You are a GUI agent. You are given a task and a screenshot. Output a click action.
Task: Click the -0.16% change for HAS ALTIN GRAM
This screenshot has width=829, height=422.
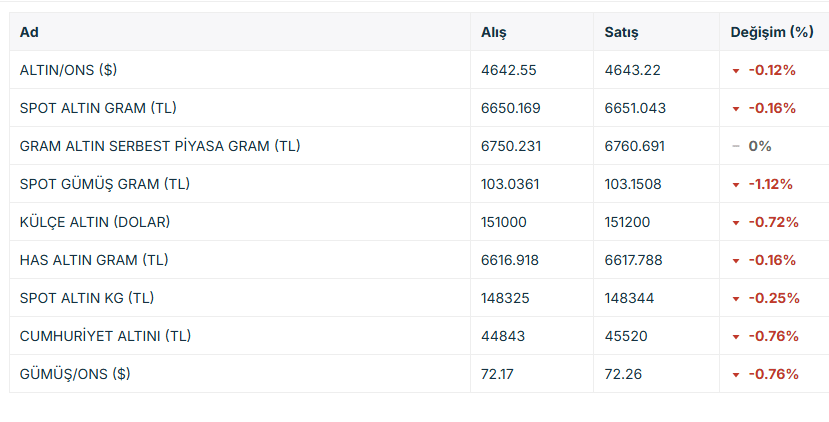(x=772, y=260)
